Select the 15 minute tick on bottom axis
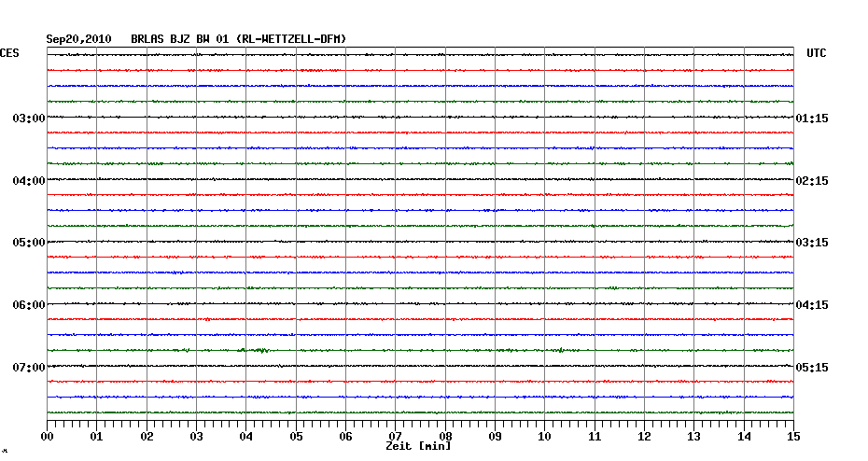The width and height of the screenshot is (868, 461). click(792, 437)
